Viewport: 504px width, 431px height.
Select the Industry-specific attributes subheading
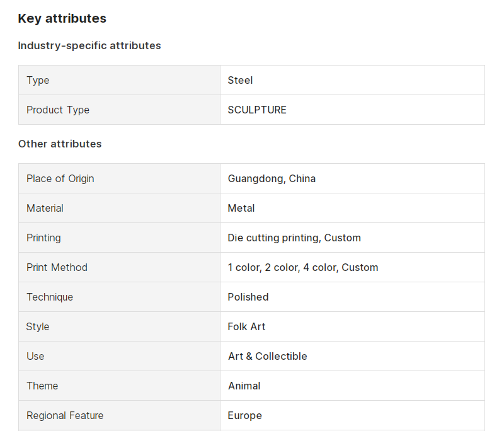[89, 45]
